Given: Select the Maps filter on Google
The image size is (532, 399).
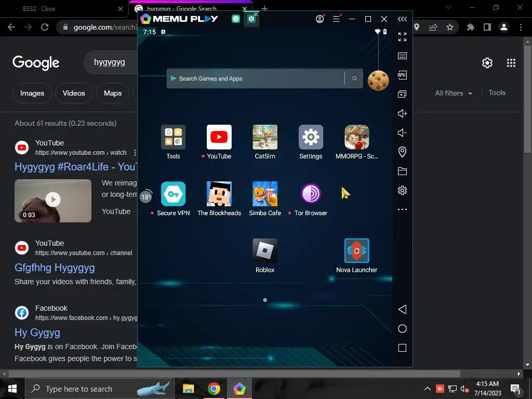Looking at the screenshot, I should [x=113, y=94].
